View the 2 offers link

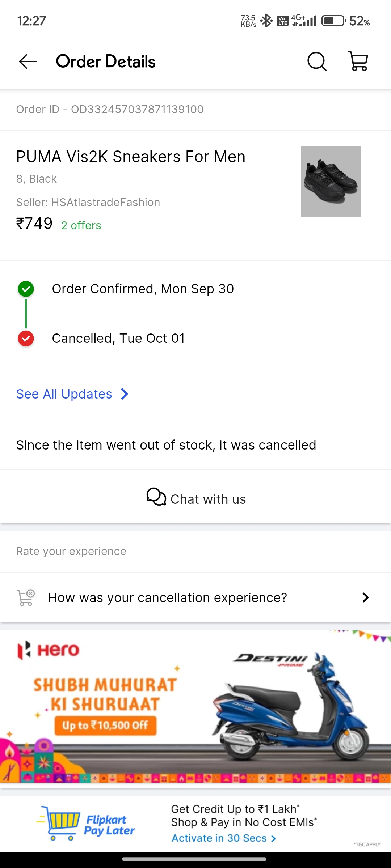click(x=81, y=225)
